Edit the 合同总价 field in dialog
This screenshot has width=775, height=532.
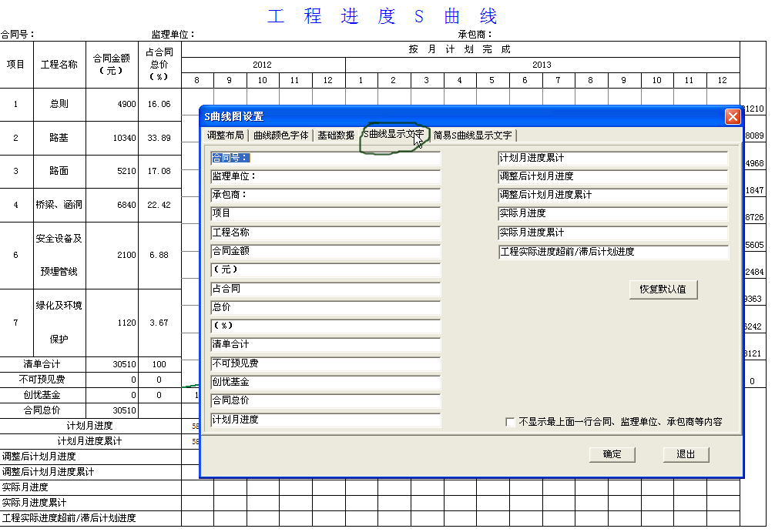(x=325, y=400)
